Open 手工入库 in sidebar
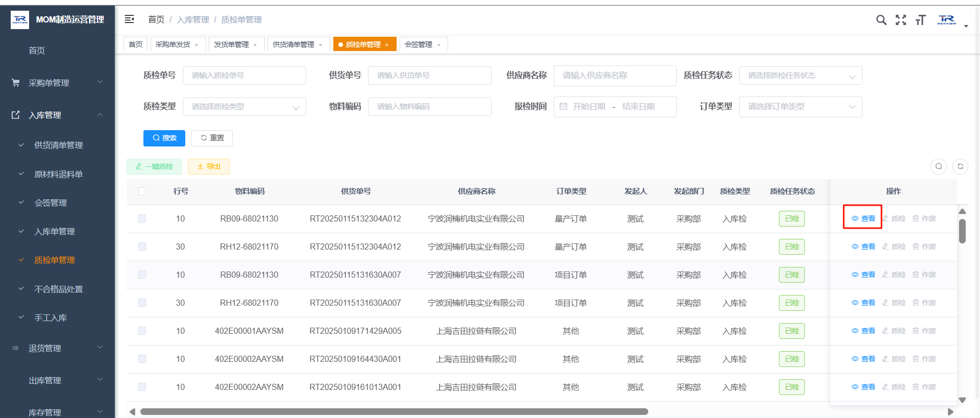The width and height of the screenshot is (980, 418). [51, 317]
